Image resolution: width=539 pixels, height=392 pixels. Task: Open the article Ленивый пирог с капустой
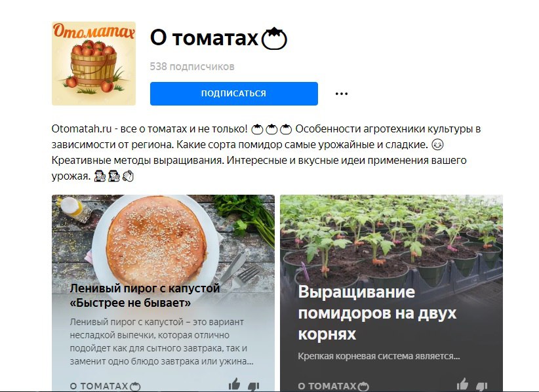click(x=145, y=296)
